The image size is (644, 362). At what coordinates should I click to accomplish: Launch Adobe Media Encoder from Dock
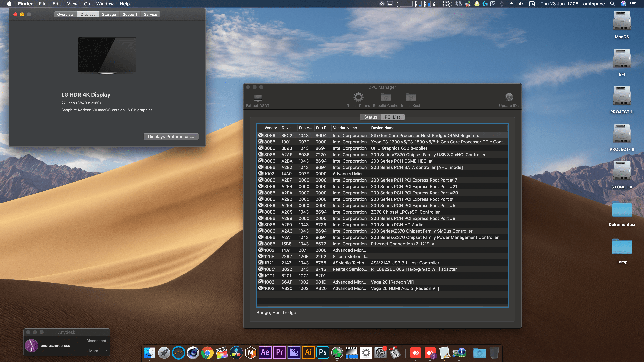[x=294, y=353]
